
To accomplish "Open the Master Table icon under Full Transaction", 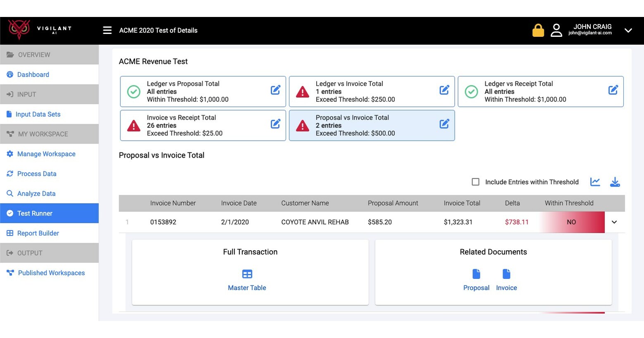I will [247, 274].
